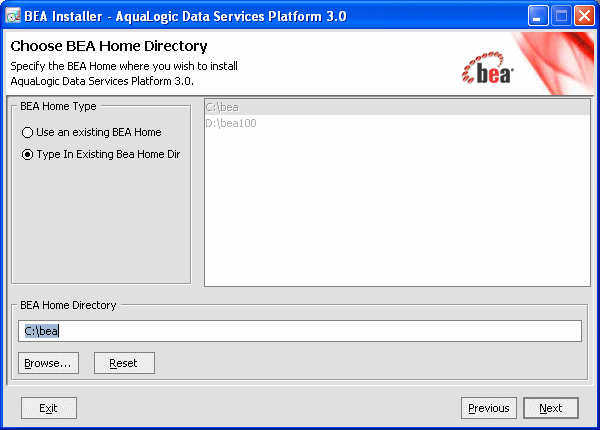Minimize the BEA Installer window
This screenshot has height=430, width=600.
point(538,16)
